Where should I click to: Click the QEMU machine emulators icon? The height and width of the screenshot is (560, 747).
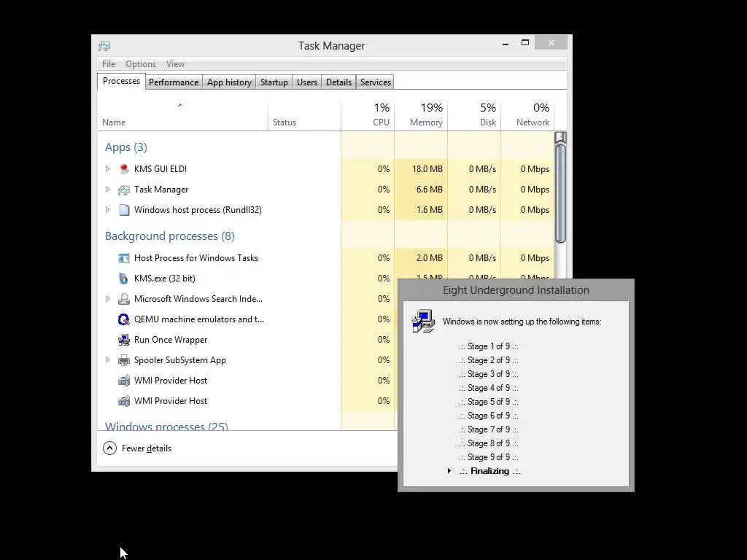(x=124, y=319)
